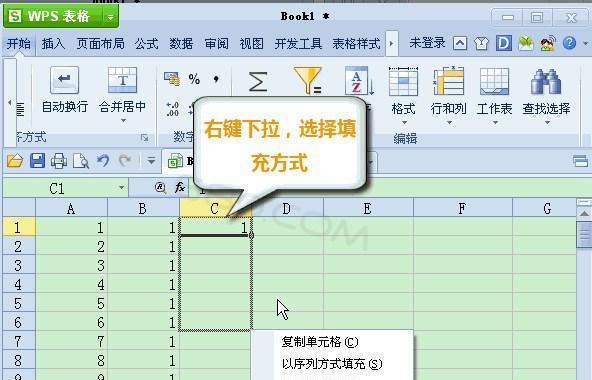Switch to the 插入 (Insert) tab

[53, 44]
